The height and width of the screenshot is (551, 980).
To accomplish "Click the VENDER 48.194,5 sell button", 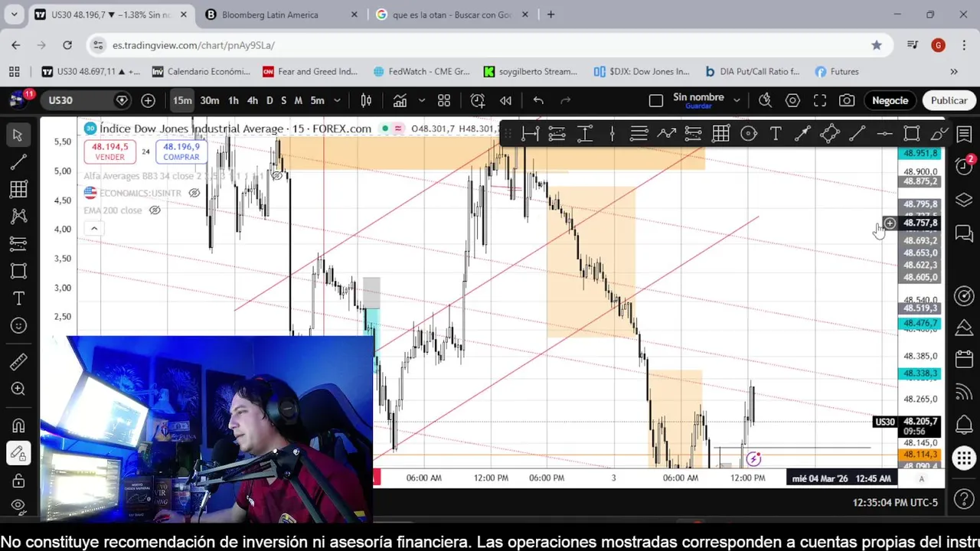I will point(109,152).
